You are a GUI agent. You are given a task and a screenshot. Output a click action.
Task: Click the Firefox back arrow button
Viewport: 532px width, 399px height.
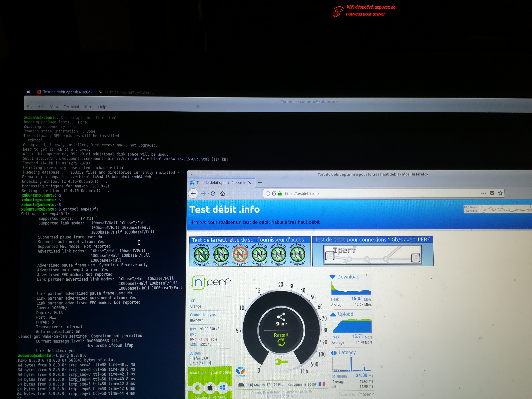tap(193, 194)
